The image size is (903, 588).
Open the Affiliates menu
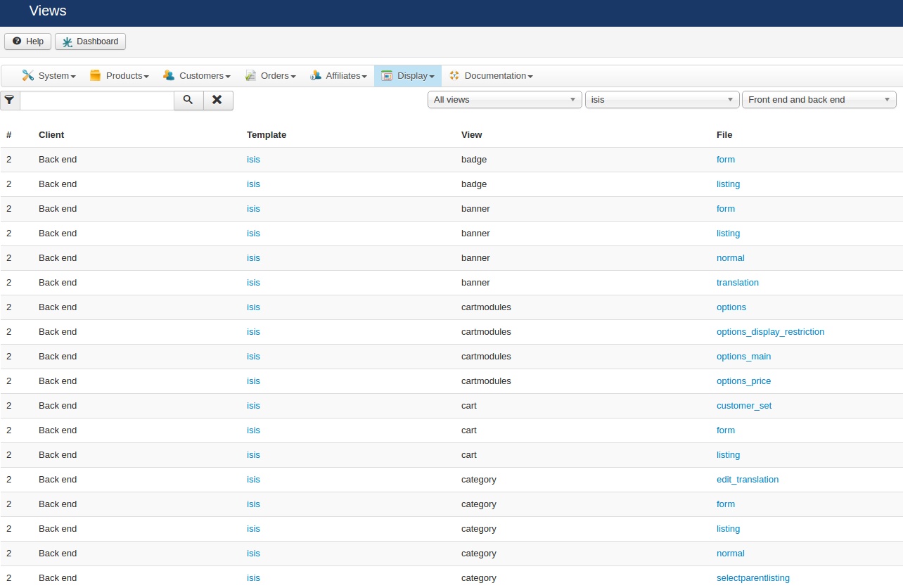click(x=339, y=76)
